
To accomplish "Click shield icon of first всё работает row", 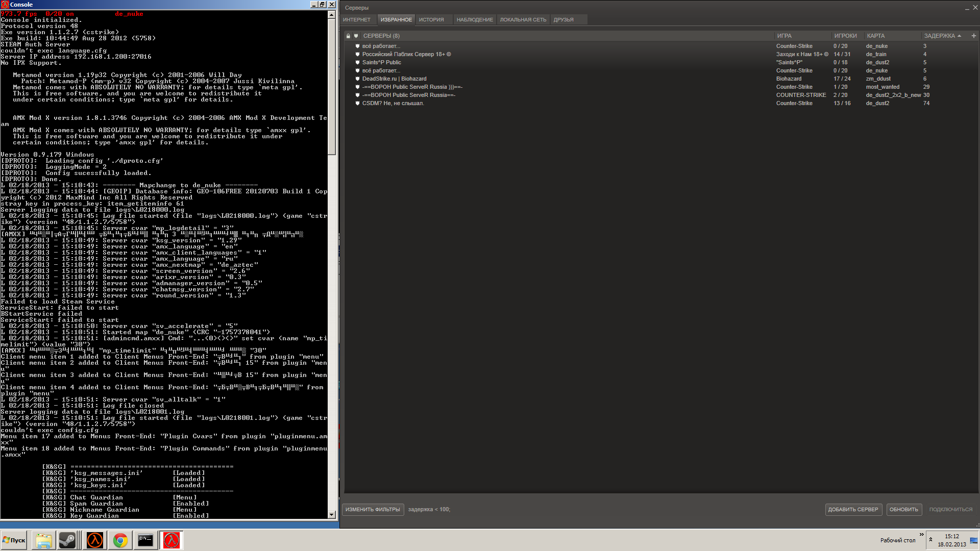I will tap(357, 46).
